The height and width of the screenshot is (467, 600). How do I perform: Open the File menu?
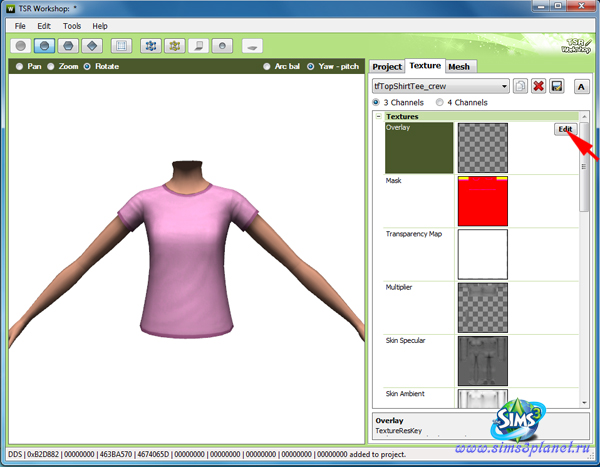click(20, 26)
